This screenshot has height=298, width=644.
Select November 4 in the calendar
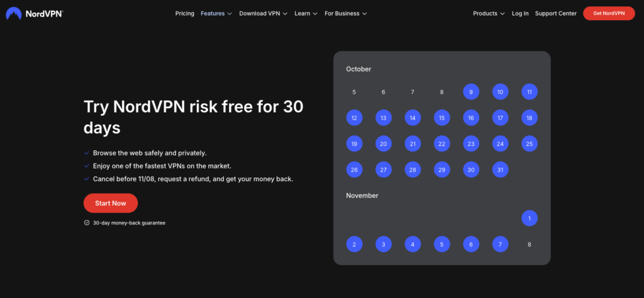413,244
